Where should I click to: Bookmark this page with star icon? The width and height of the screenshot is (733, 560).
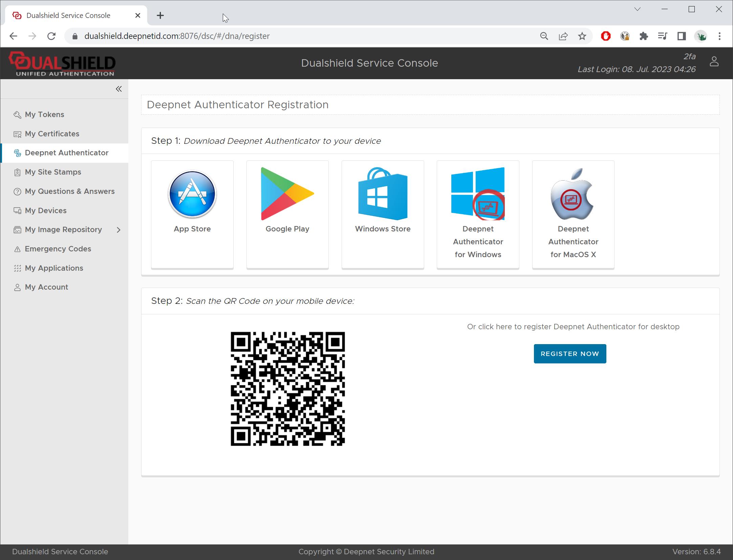pyautogui.click(x=582, y=36)
